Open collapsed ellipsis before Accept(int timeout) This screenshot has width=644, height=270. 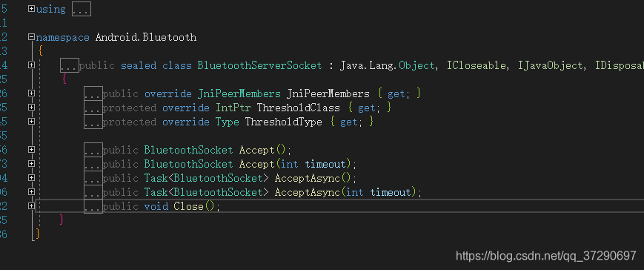coord(93,164)
